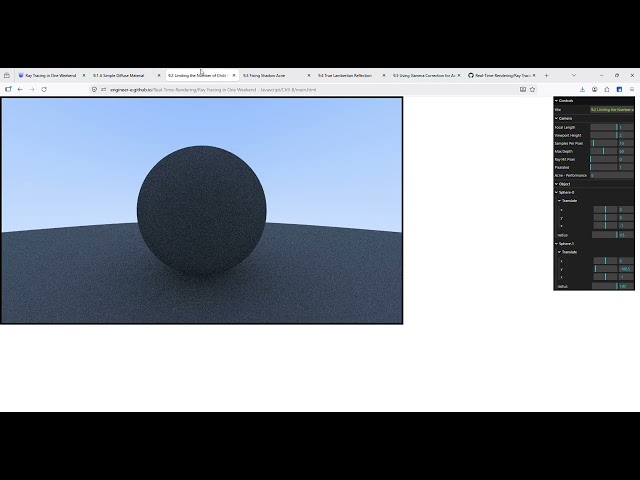The height and width of the screenshot is (480, 640).
Task: Reload the current page
Action: pyautogui.click(x=44, y=89)
